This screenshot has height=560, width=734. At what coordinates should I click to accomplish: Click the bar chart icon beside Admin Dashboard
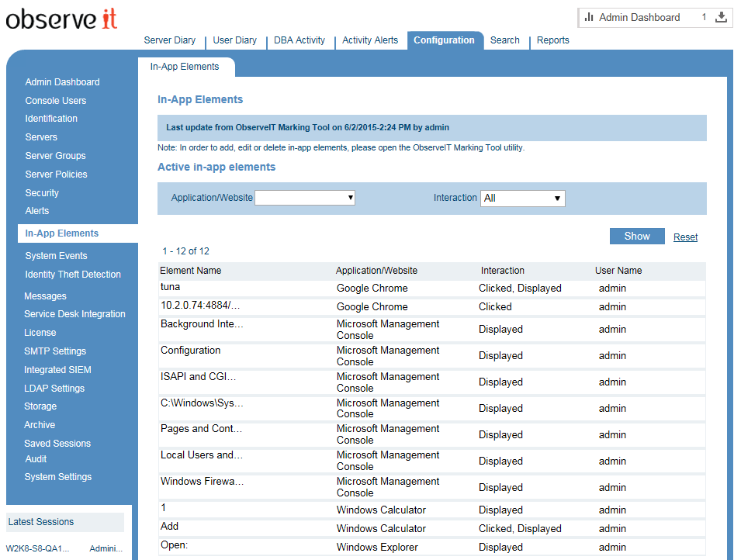589,17
